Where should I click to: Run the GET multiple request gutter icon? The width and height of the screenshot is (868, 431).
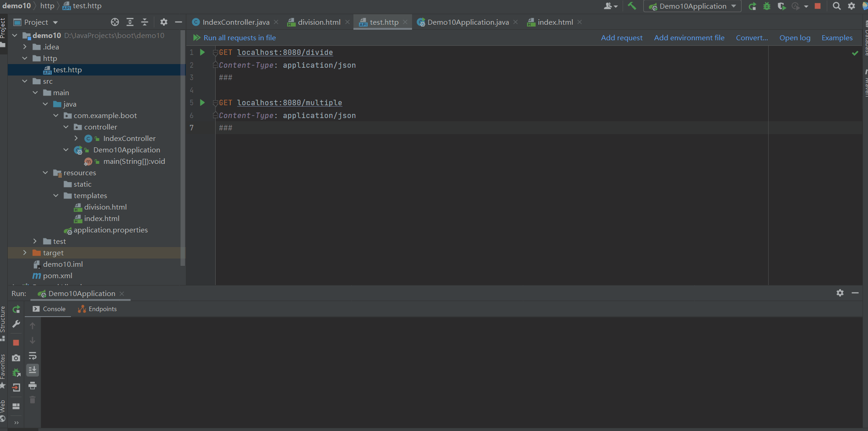point(202,102)
